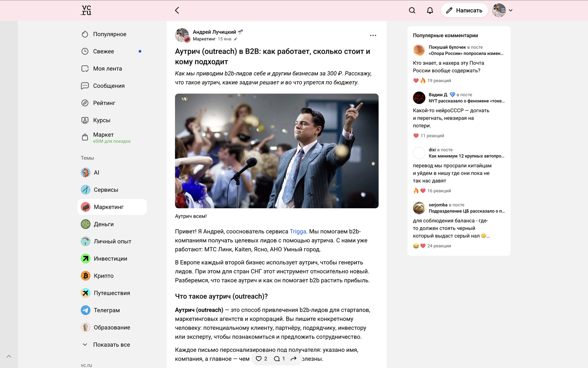Open the comment starting Какой-то нейроСССР

pyautogui.click(x=451, y=118)
